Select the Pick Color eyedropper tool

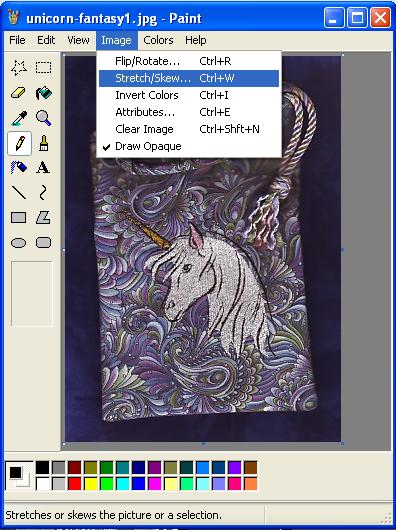[x=19, y=118]
